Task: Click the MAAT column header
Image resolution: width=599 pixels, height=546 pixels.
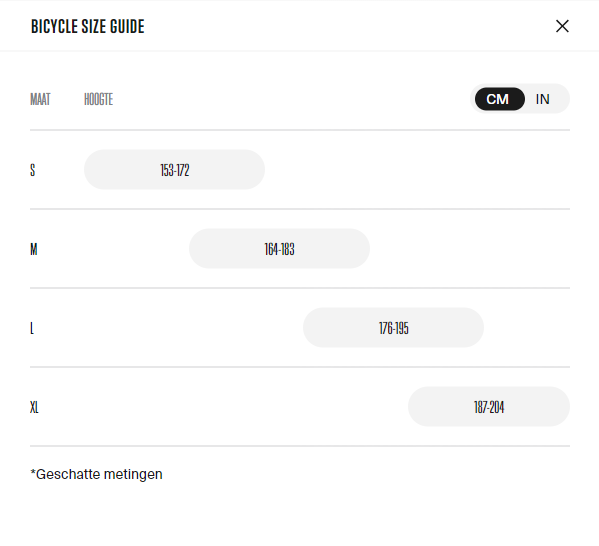Action: pyautogui.click(x=40, y=99)
